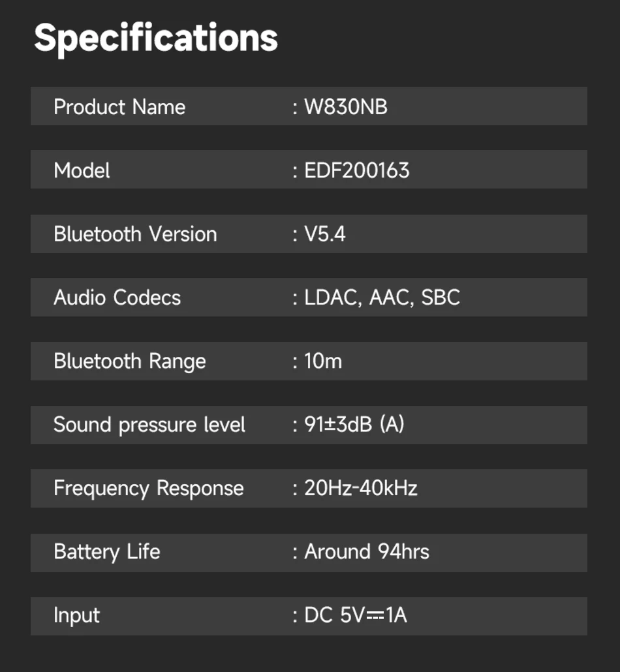Image resolution: width=620 pixels, height=672 pixels.
Task: Click the Specifications heading
Action: pos(156,38)
